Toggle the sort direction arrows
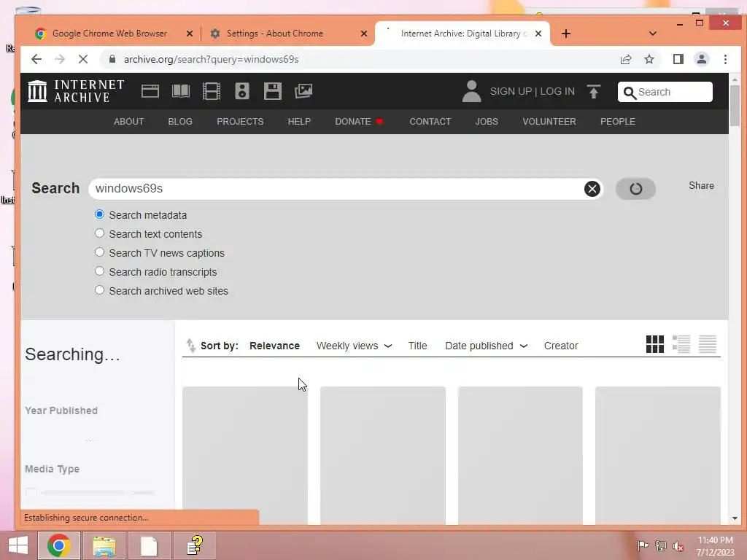The width and height of the screenshot is (747, 560). pos(190,345)
